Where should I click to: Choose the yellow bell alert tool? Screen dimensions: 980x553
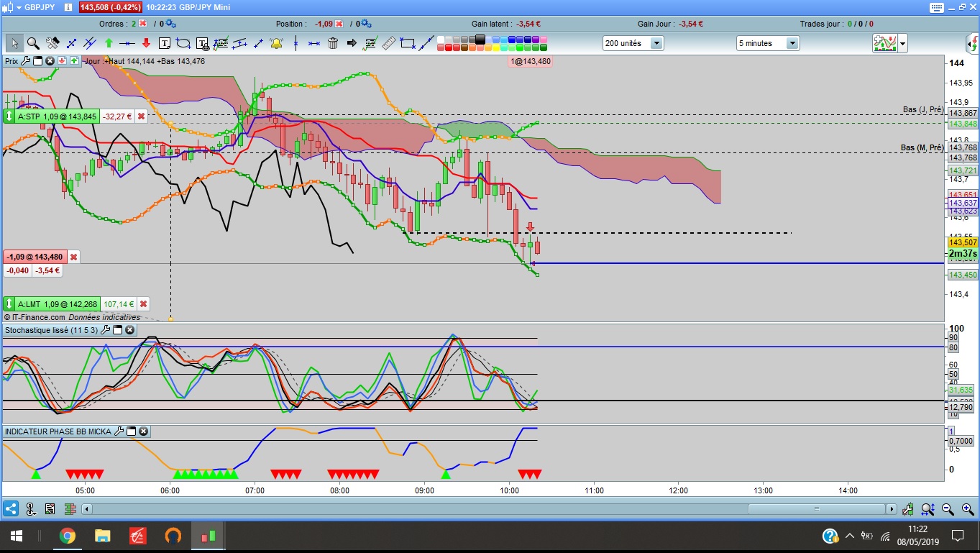(x=276, y=43)
